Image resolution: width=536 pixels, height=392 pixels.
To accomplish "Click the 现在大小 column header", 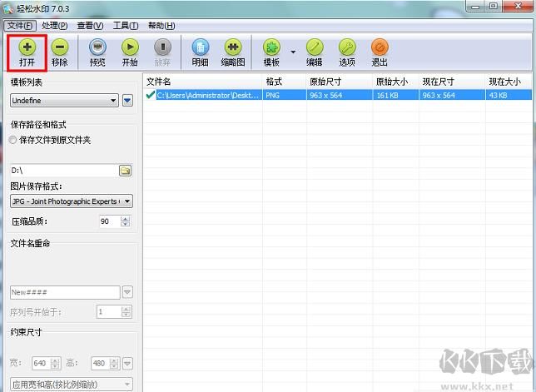I will click(x=509, y=82).
